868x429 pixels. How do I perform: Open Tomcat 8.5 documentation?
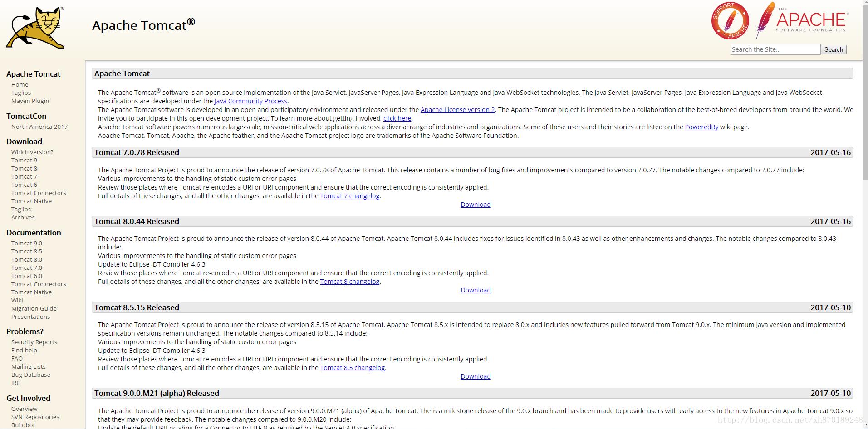[26, 251]
